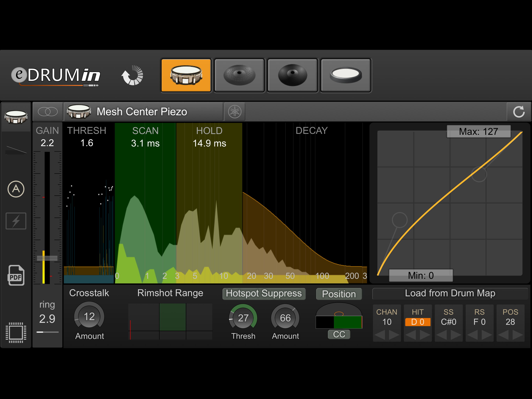Viewport: 532px width, 399px height.
Task: Click the CC button under Position
Action: point(339,334)
